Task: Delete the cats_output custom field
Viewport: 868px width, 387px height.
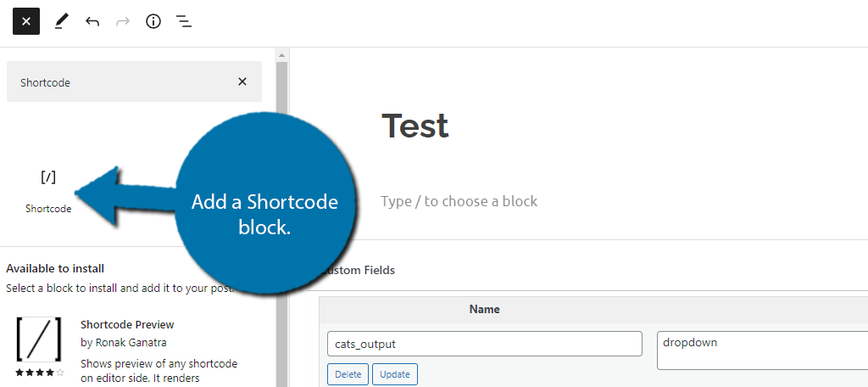Action: pyautogui.click(x=346, y=374)
